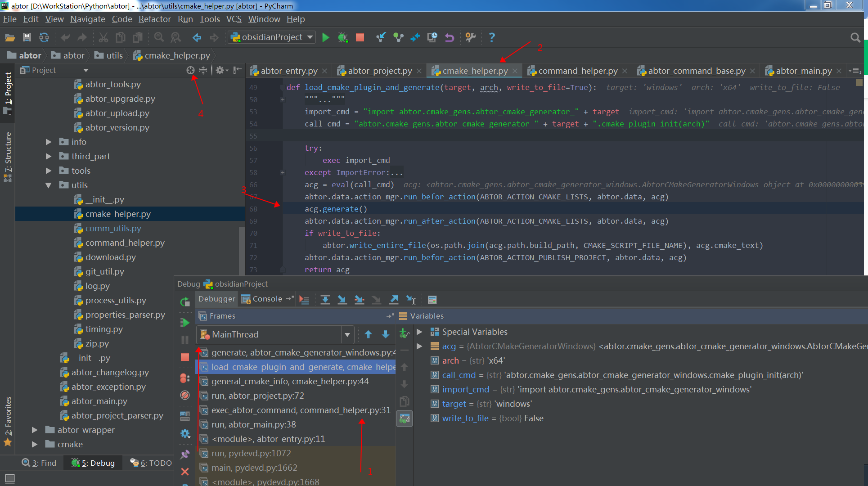The width and height of the screenshot is (868, 486).
Task: Click the Step Out debug icon
Action: [394, 300]
